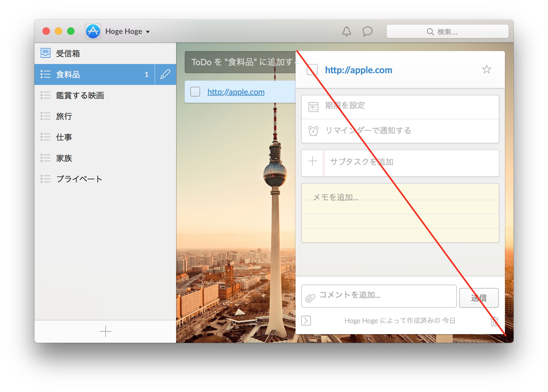Viewport: 548px width, 392px height.
Task: Click the Hoge Hoge によって作成済みの 今日 text
Action: 400,321
